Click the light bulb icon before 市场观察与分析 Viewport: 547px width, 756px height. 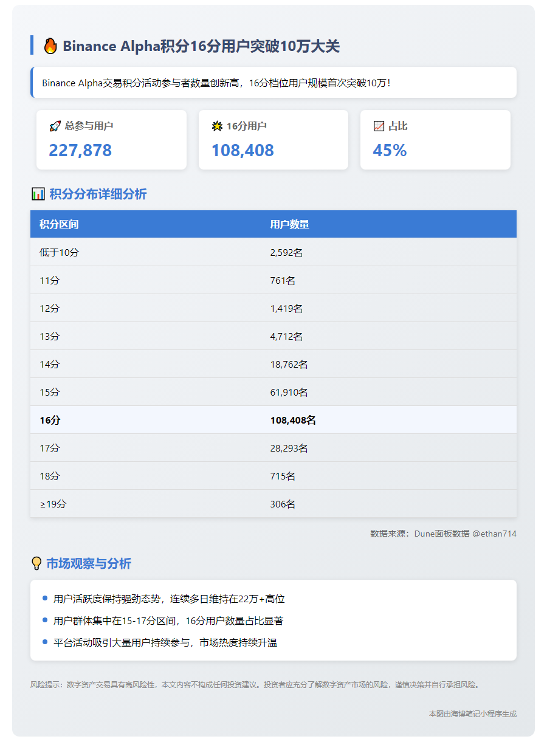coord(36,563)
